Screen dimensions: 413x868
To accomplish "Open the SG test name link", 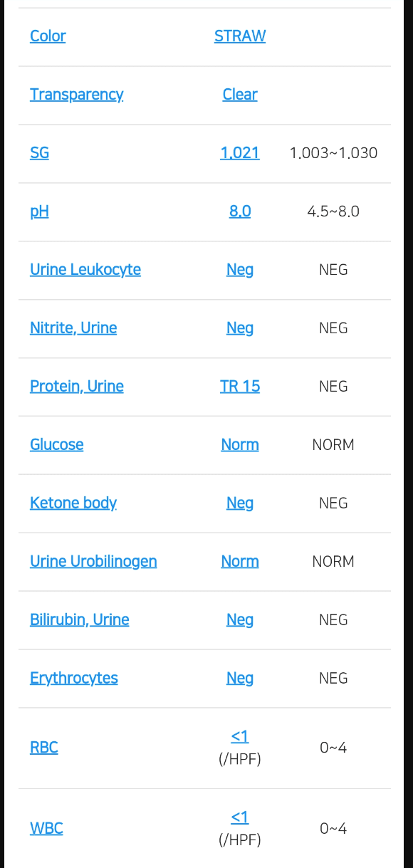I will (x=39, y=153).
